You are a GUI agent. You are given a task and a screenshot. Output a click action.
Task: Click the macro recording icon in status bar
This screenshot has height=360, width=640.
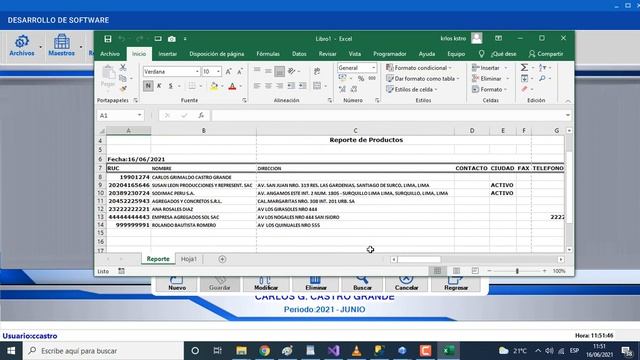[121, 271]
